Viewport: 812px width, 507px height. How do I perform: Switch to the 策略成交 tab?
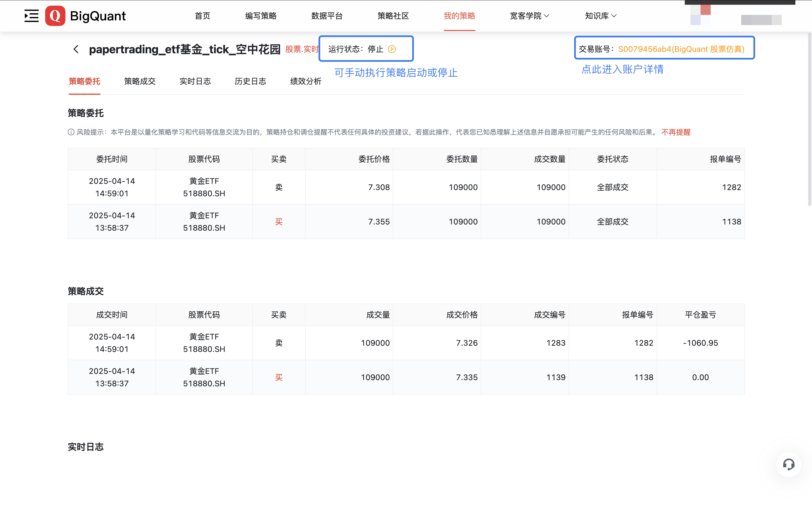click(x=140, y=81)
